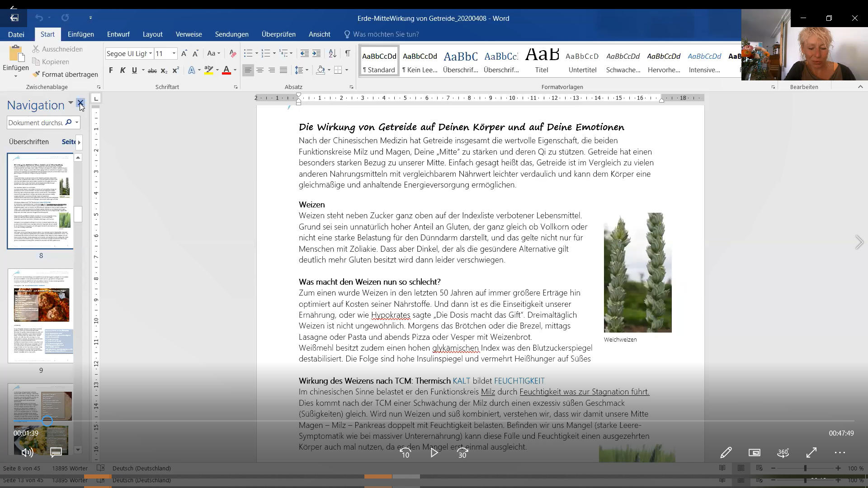Apply the Untertitel style
The height and width of the screenshot is (488, 868).
(x=582, y=61)
